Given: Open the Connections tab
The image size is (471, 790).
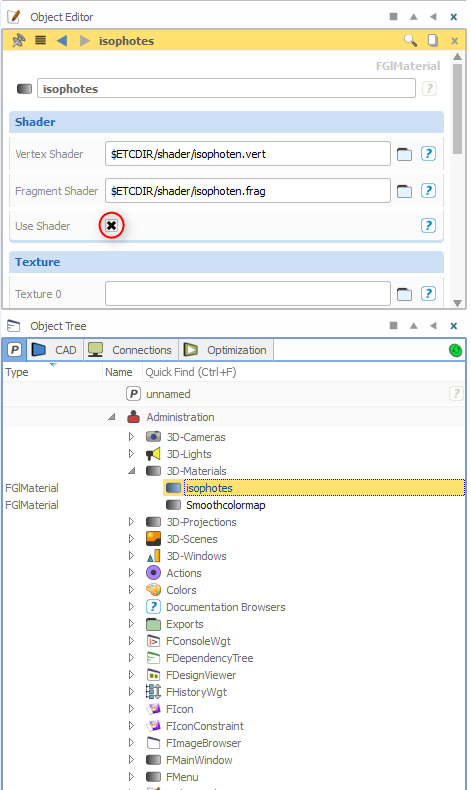Looking at the screenshot, I should pos(131,350).
